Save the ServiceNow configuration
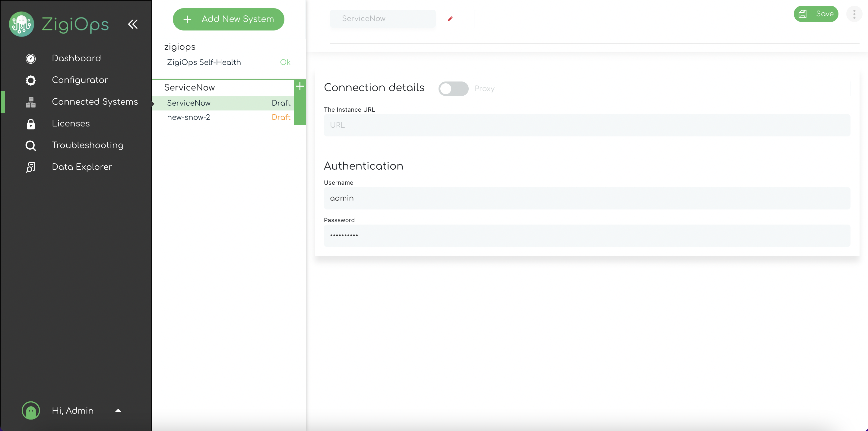Viewport: 868px width, 431px height. coord(816,14)
